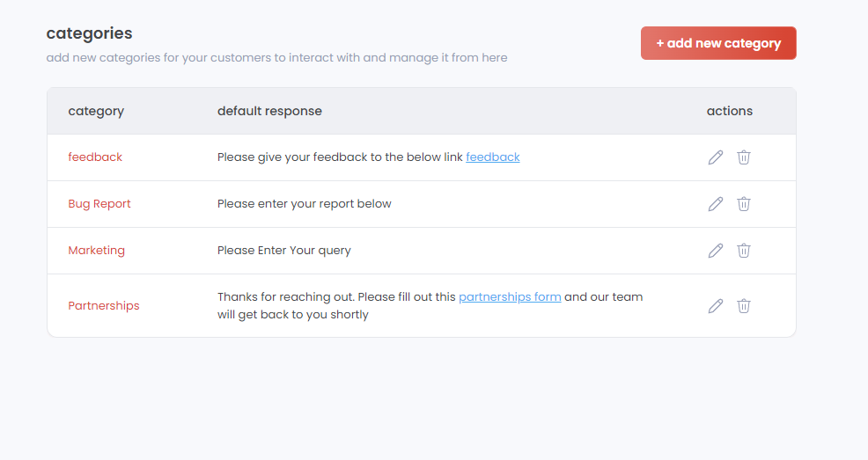Click the default response column header

click(269, 111)
